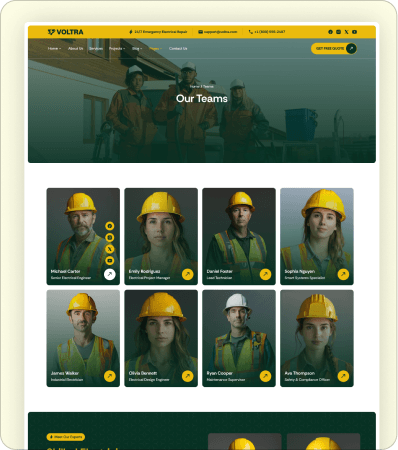Click the Our Teams page heading
The width and height of the screenshot is (398, 450).
tap(202, 99)
